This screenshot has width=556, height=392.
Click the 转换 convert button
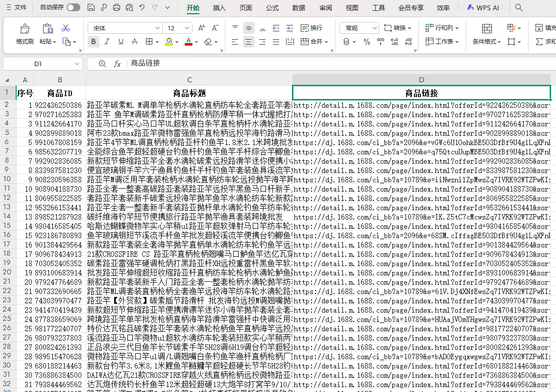397,28
